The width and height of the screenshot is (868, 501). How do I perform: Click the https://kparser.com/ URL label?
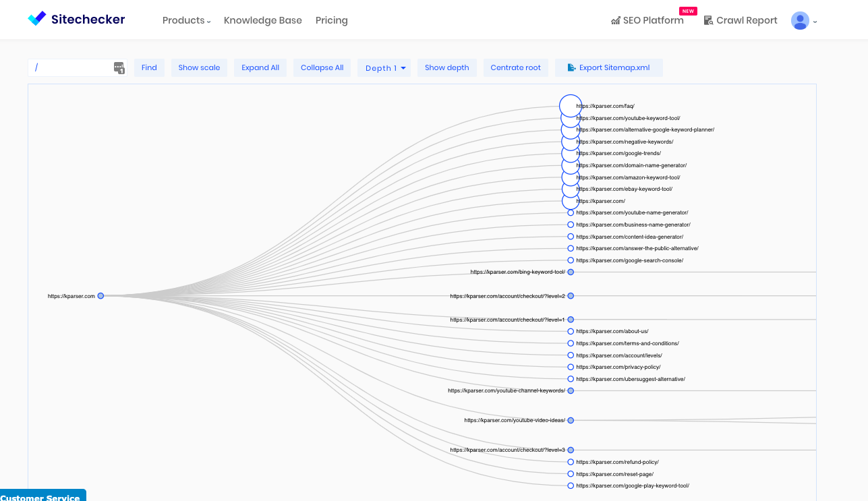(600, 201)
